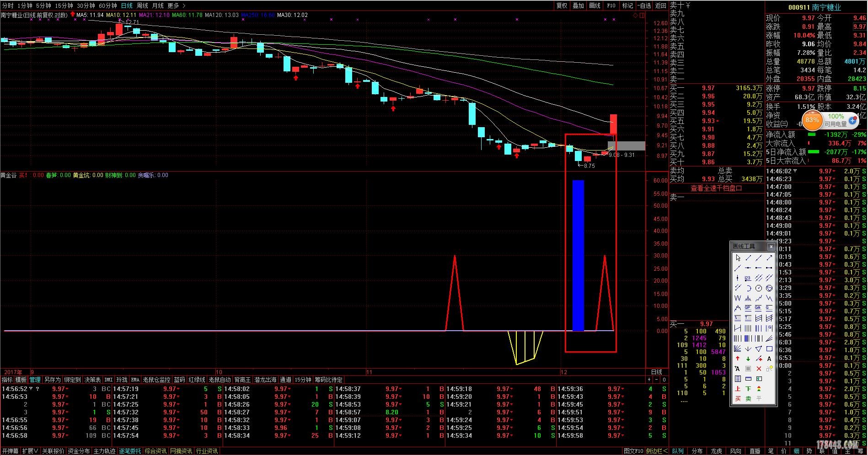Select the 筹码比待定 indicator
Screen dimensions: 868x456
click(x=328, y=380)
